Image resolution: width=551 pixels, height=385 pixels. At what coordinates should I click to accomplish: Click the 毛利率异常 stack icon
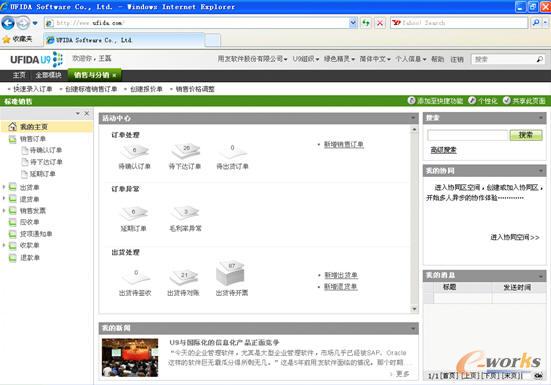[185, 213]
